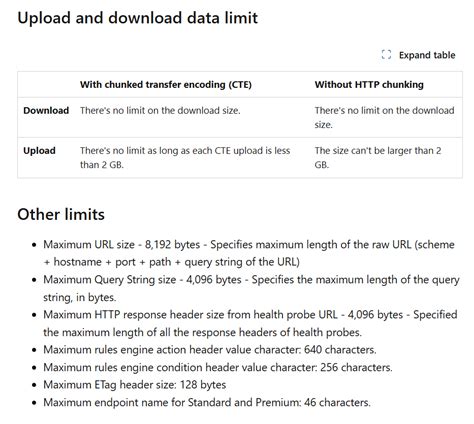Click the With chunked transfer encoding (CTE) column header
This screenshot has height=424, width=474.
pyautogui.click(x=166, y=85)
